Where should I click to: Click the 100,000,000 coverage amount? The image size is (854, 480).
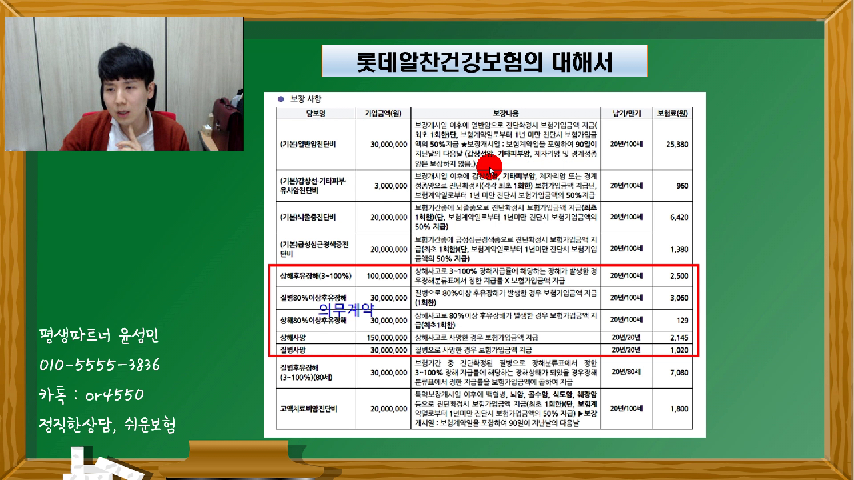pyautogui.click(x=387, y=276)
